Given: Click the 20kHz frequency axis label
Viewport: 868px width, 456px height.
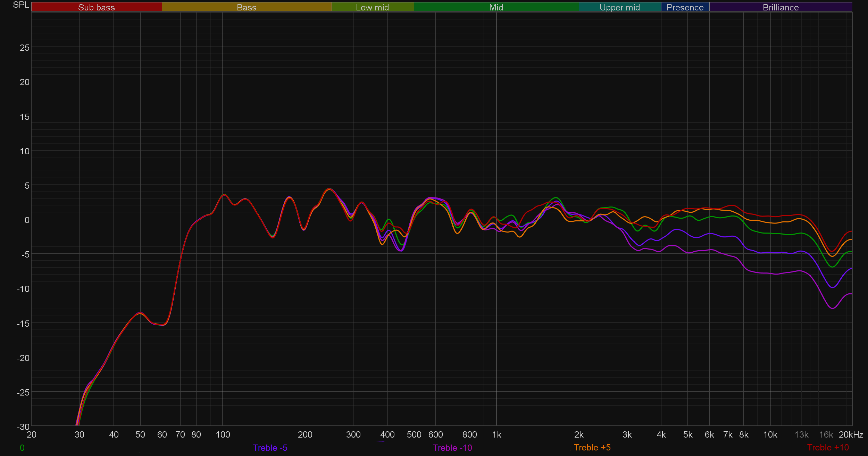Looking at the screenshot, I should click(851, 434).
